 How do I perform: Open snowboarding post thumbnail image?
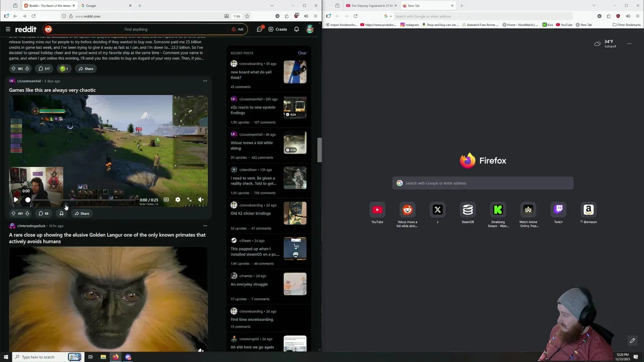coord(295,72)
